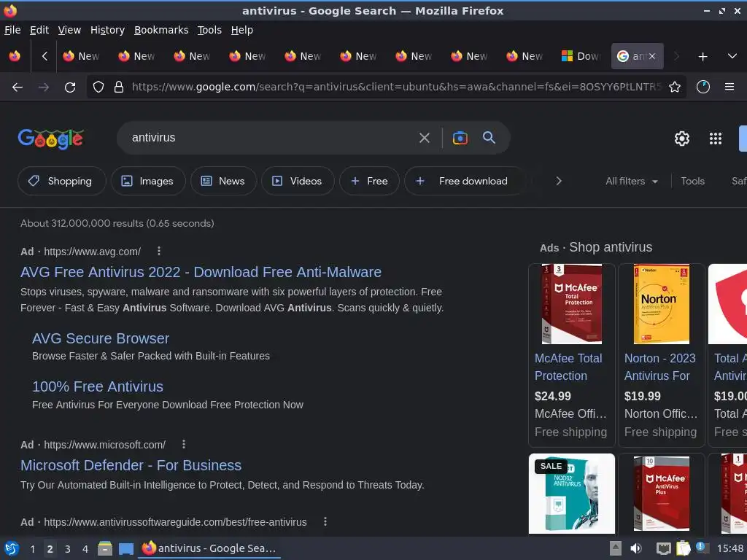The width and height of the screenshot is (747, 560).
Task: Open AVG Free Antivirus 2022 link
Action: (x=201, y=272)
